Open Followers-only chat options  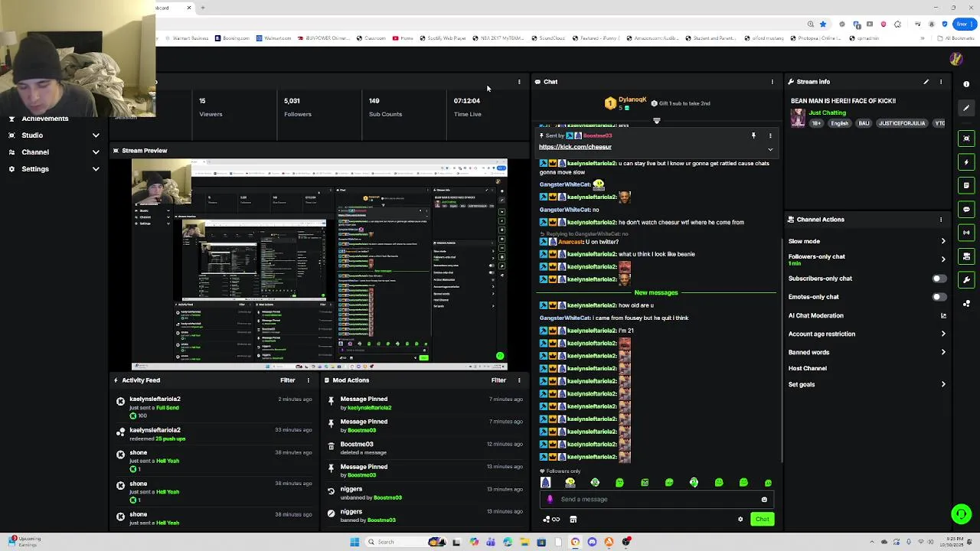point(867,259)
